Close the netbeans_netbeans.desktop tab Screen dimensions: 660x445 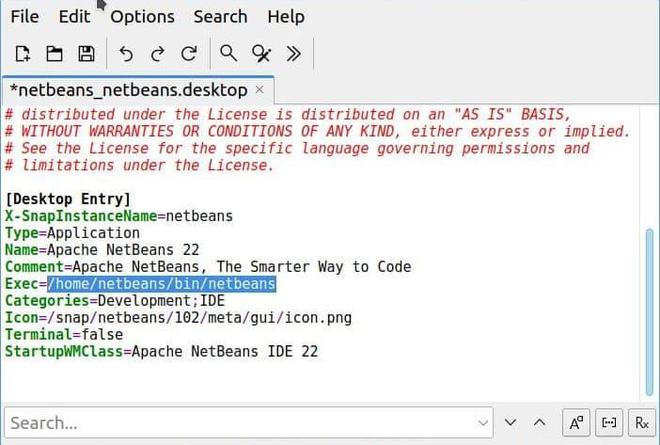coord(260,90)
